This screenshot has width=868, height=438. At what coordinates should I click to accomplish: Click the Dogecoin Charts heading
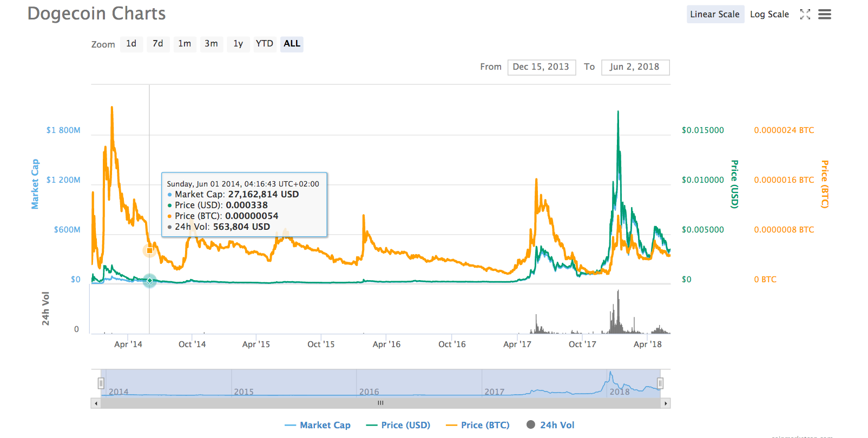pyautogui.click(x=97, y=14)
